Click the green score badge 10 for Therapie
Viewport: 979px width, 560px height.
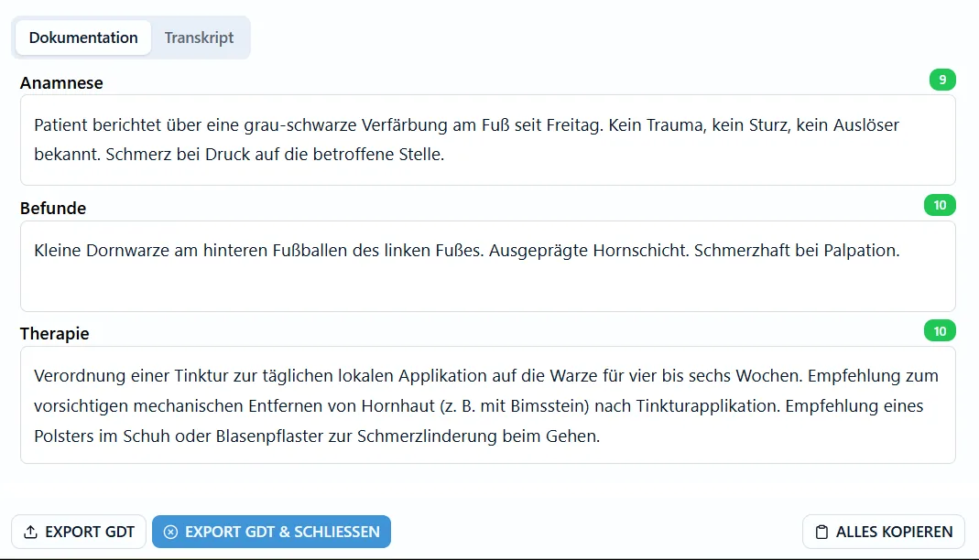pyautogui.click(x=940, y=331)
